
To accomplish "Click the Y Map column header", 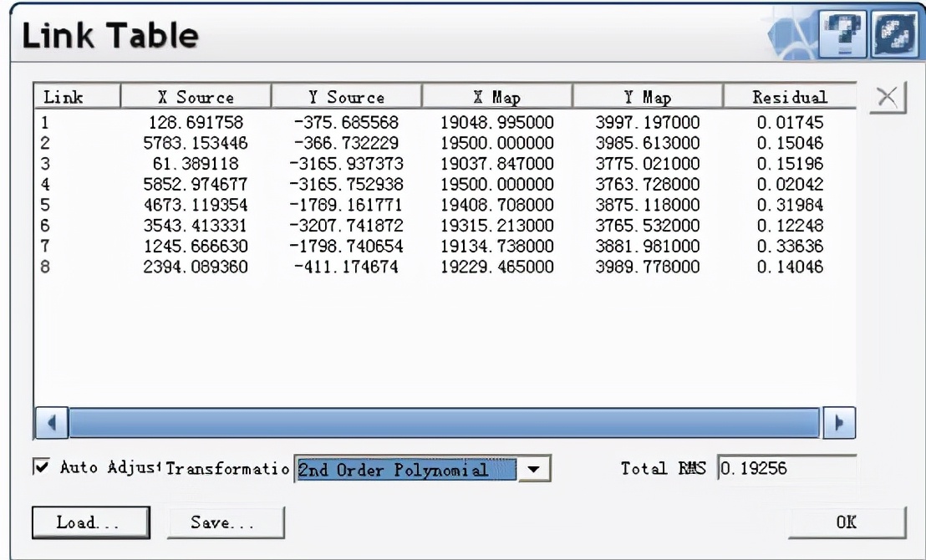I will pyautogui.click(x=646, y=98).
